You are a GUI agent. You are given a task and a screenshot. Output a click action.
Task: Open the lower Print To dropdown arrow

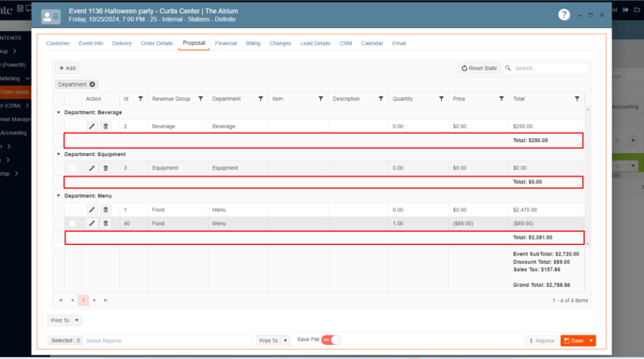tap(285, 341)
